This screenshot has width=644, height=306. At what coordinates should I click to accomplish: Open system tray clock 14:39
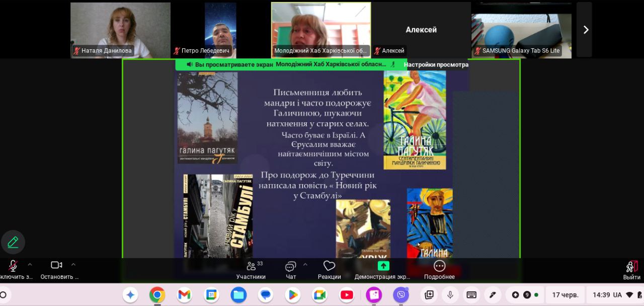point(601,295)
